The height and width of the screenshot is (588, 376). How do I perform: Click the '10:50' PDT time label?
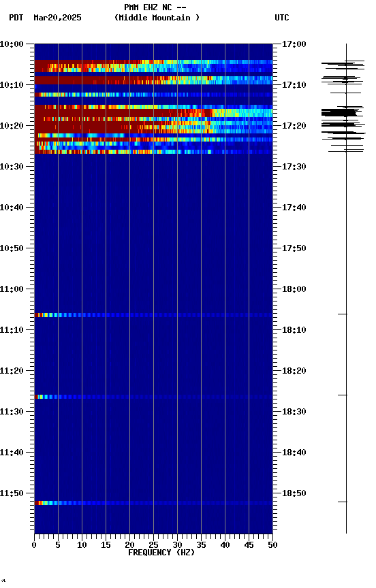point(12,248)
